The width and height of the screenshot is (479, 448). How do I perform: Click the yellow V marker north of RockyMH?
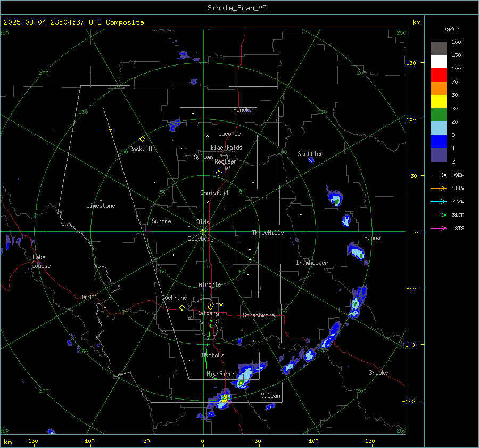[x=111, y=130]
